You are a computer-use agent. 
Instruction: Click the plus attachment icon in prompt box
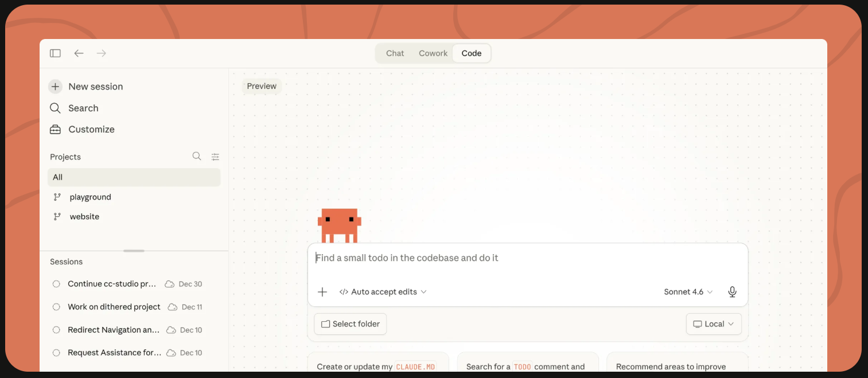(322, 292)
